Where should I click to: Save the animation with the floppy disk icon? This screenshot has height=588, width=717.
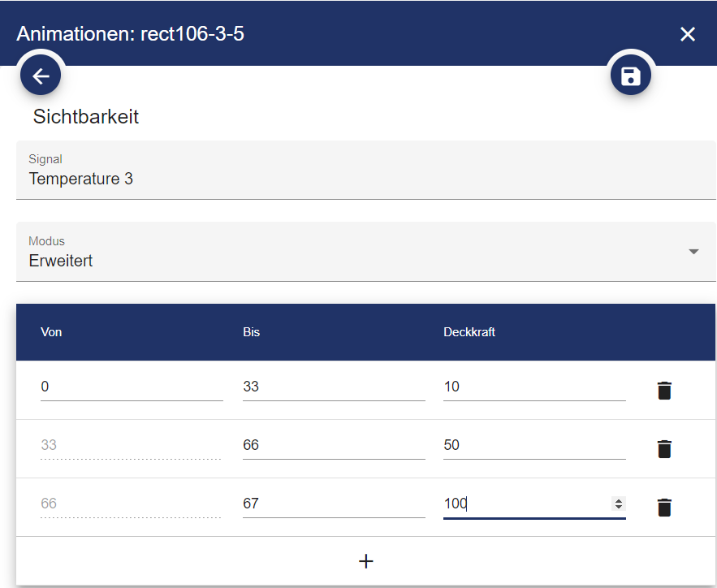pos(630,76)
